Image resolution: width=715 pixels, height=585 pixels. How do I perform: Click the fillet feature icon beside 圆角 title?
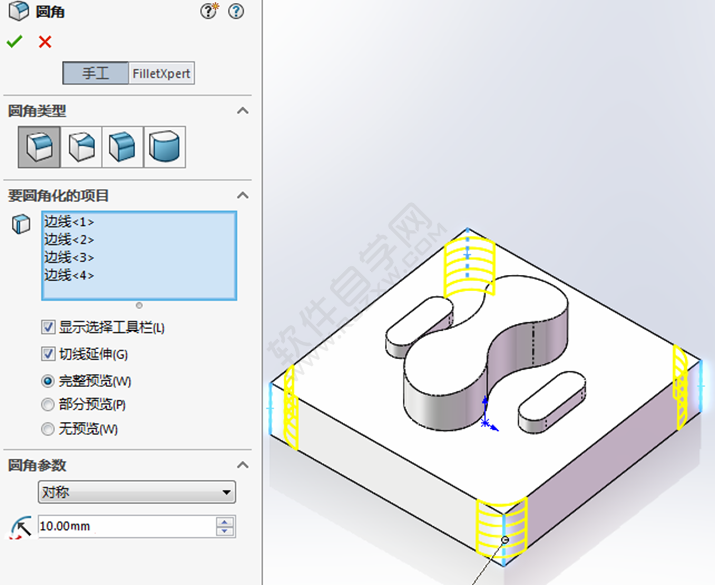pyautogui.click(x=19, y=11)
